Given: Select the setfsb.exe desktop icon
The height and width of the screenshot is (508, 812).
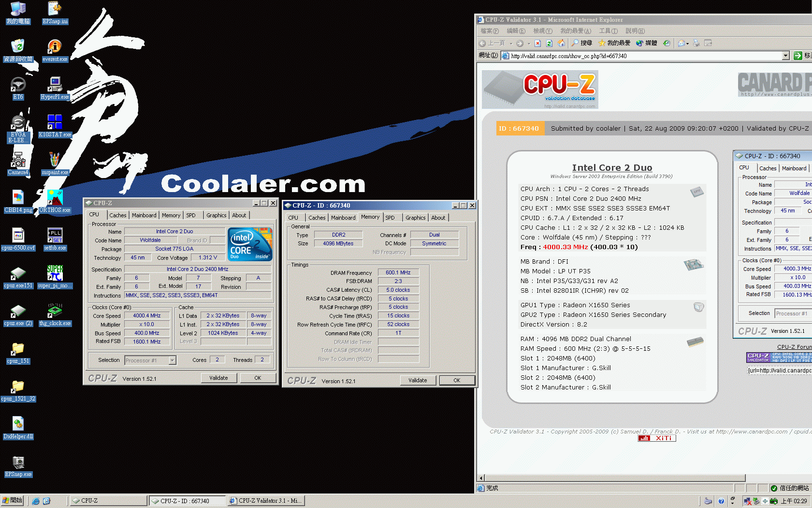Looking at the screenshot, I should coord(55,239).
